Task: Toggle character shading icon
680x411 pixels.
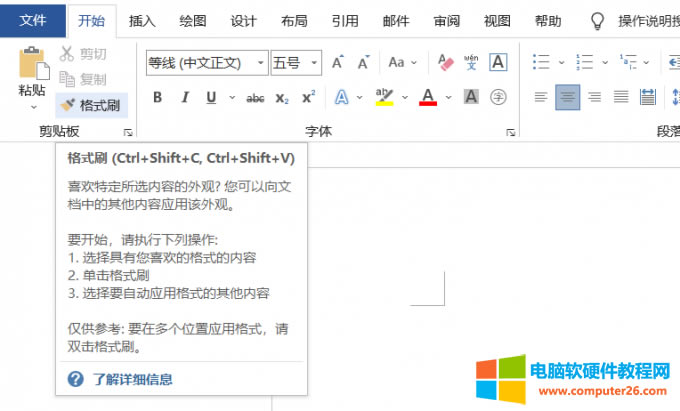Action: [471, 97]
